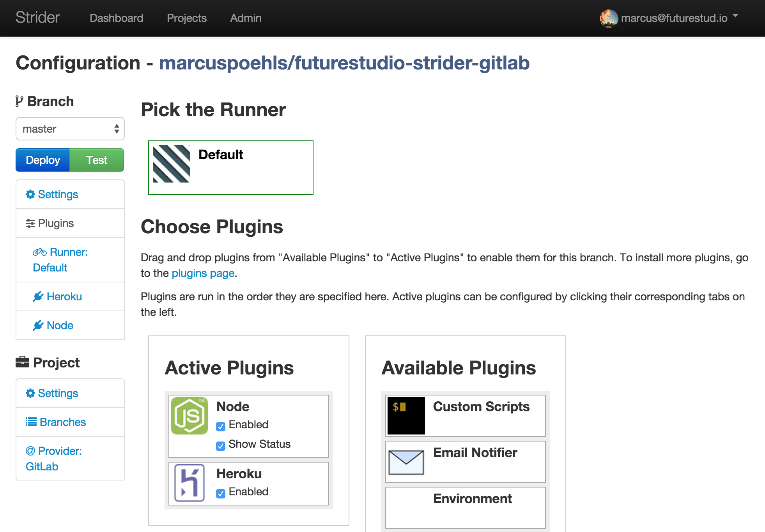This screenshot has height=532, width=765.
Task: Click the Plugins sliders icon
Action: click(30, 223)
